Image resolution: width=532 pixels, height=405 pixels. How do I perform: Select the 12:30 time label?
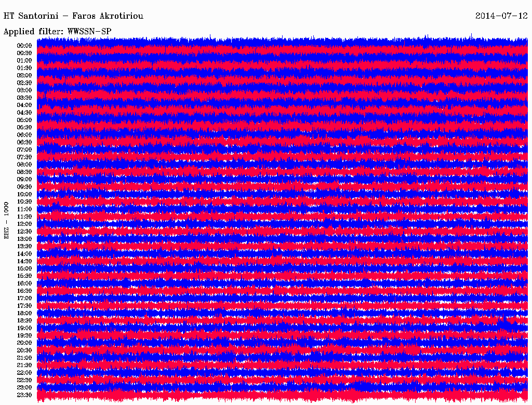[24, 232]
